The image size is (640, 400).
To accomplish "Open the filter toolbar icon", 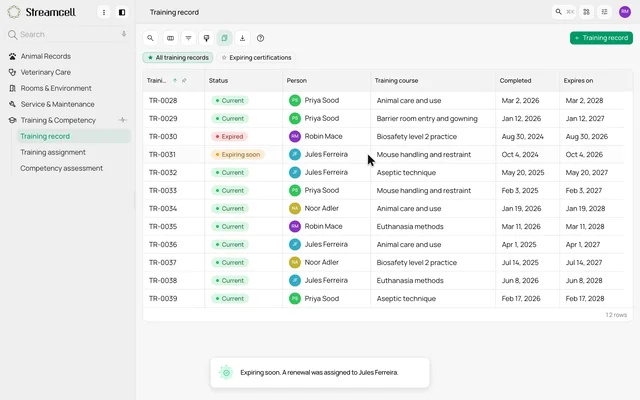I will click(x=188, y=38).
